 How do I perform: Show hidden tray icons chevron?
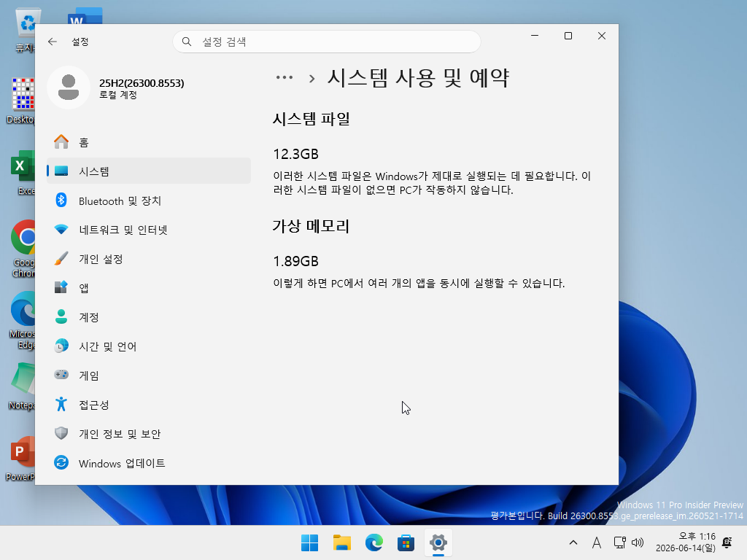coord(573,542)
